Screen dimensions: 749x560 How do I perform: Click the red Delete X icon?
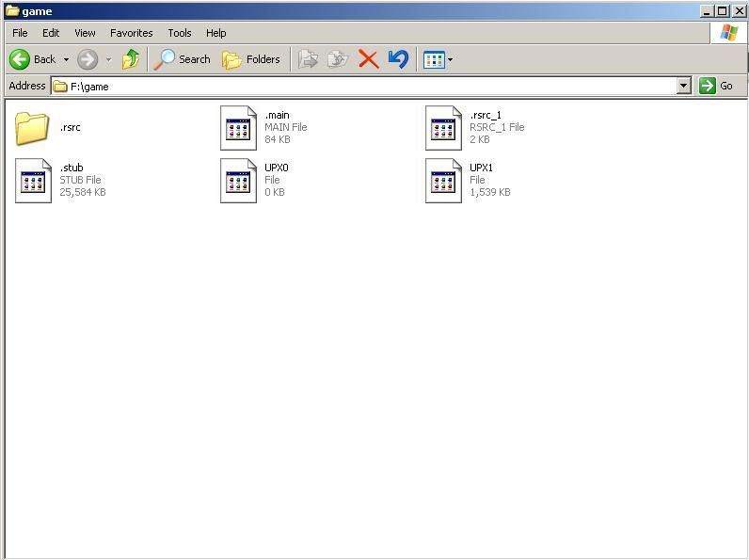(x=368, y=59)
